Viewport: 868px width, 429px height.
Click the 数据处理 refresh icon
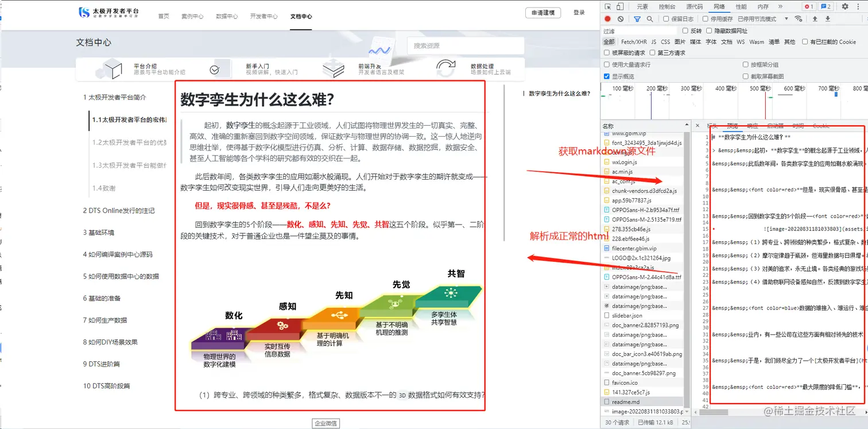click(446, 69)
